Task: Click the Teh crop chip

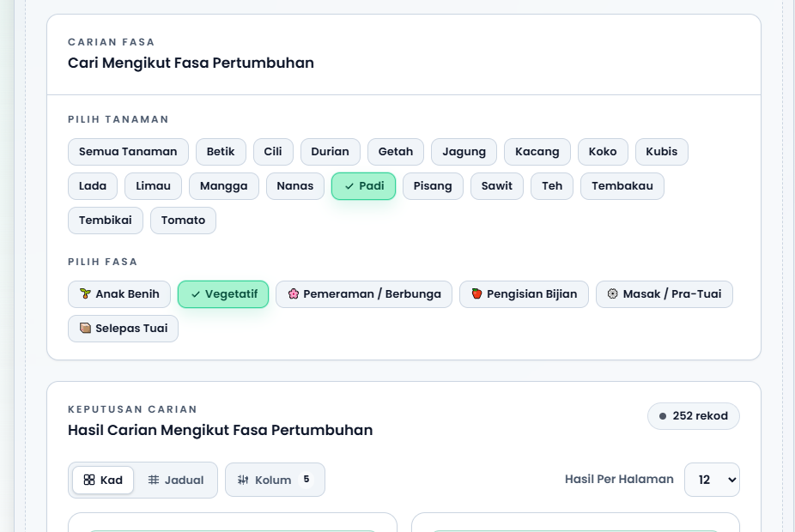Action: coord(552,186)
